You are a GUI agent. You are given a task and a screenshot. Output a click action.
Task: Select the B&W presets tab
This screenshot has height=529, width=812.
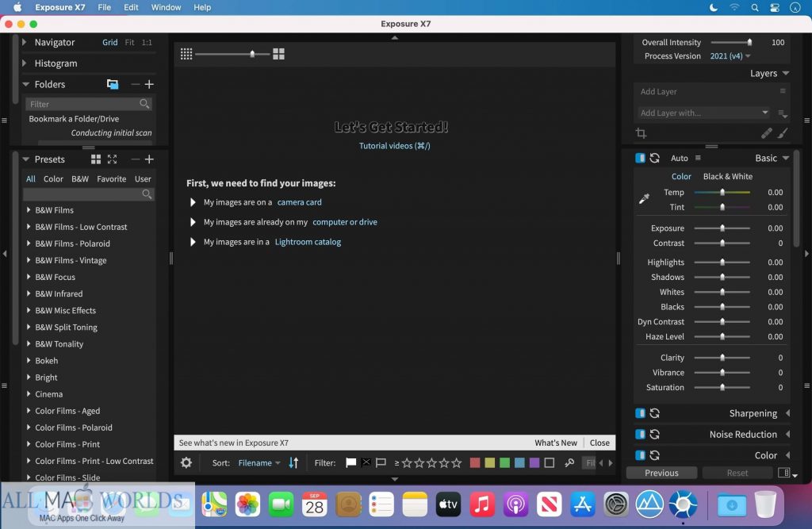(x=80, y=178)
